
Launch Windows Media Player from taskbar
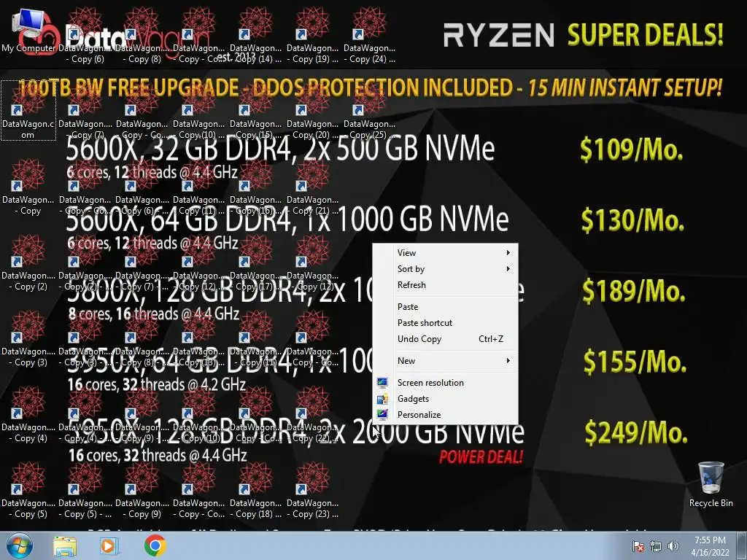108,546
